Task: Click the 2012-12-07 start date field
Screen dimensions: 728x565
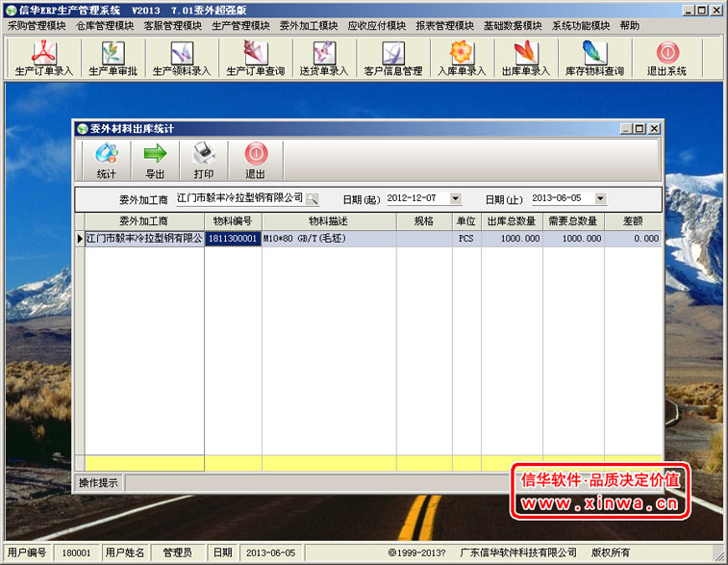Action: tap(418, 198)
